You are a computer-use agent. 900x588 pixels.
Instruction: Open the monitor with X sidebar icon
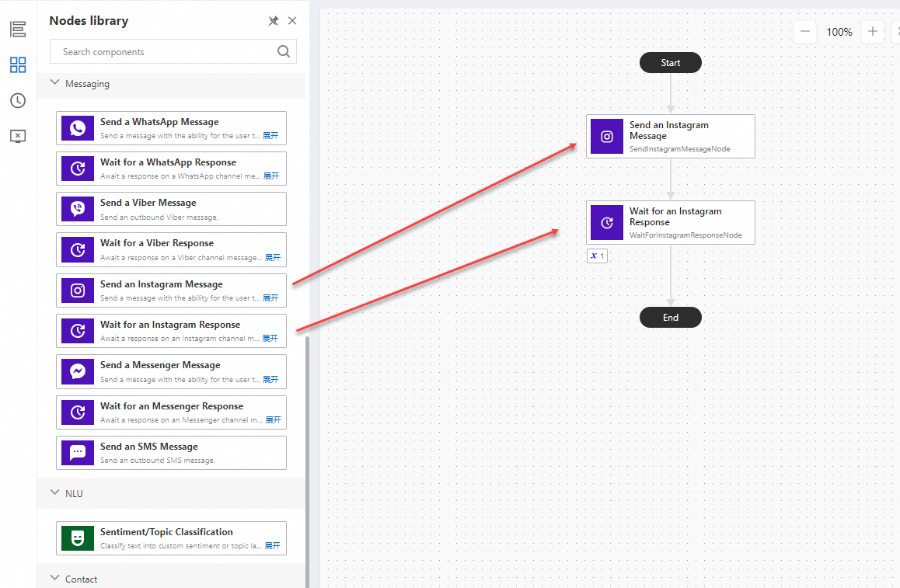[x=18, y=137]
